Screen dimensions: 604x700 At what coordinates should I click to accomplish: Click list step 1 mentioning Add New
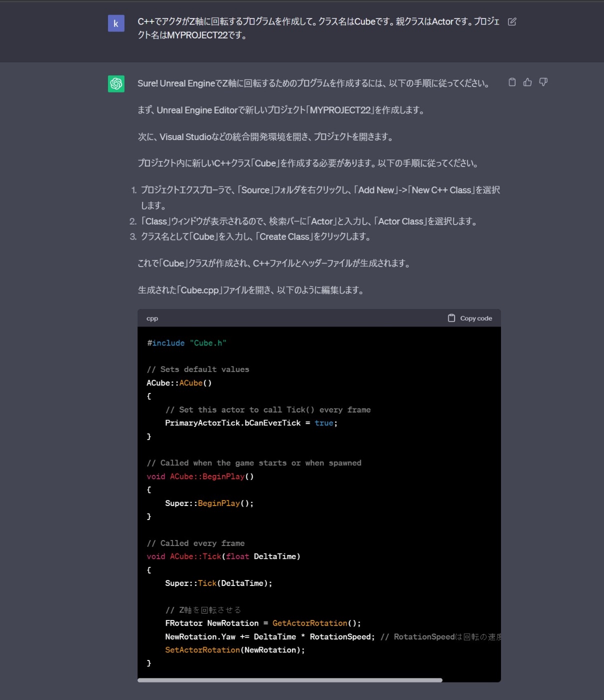pos(320,197)
